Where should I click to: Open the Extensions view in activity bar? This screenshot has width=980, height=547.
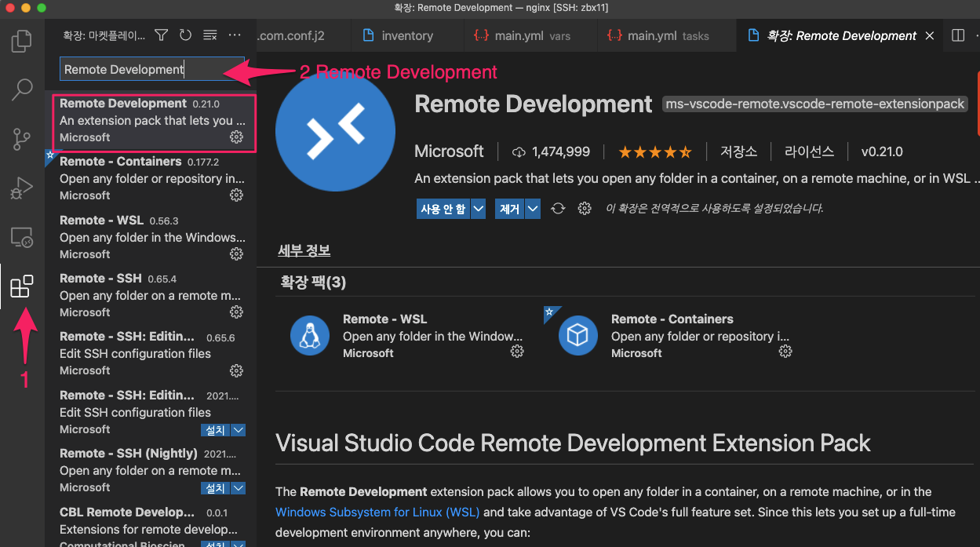pos(22,286)
